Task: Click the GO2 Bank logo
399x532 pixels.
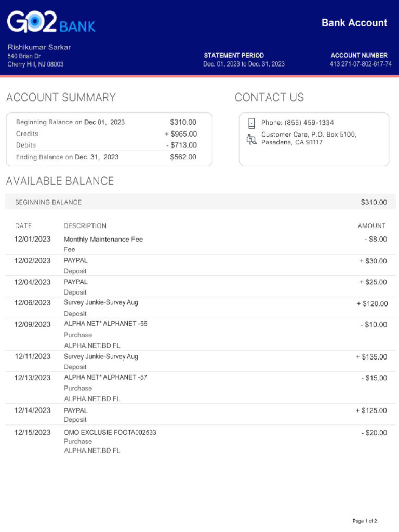Action: click(51, 23)
